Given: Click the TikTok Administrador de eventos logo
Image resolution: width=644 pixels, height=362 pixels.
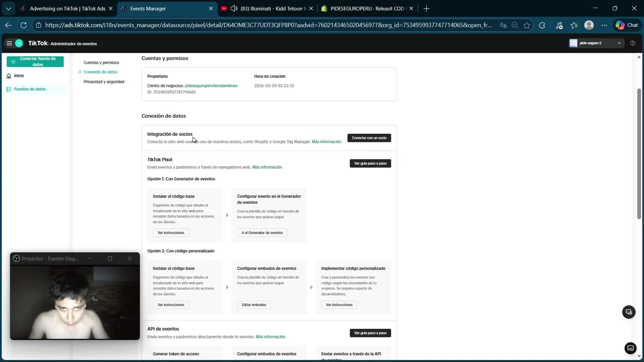Looking at the screenshot, I should pyautogui.click(x=62, y=43).
